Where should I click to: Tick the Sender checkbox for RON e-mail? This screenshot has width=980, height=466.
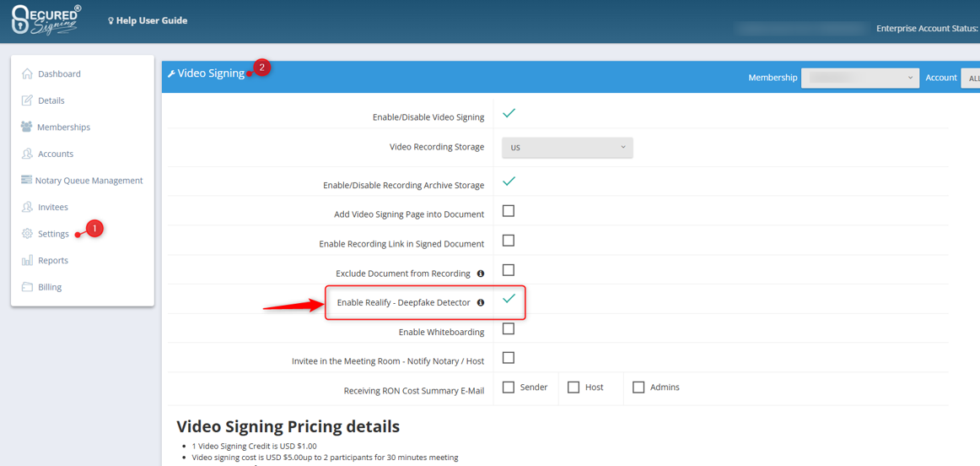click(509, 387)
